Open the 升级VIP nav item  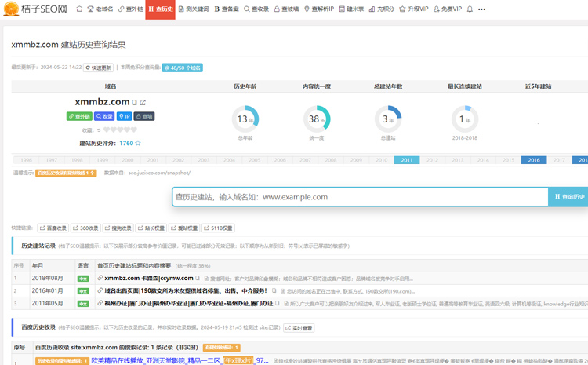click(414, 9)
